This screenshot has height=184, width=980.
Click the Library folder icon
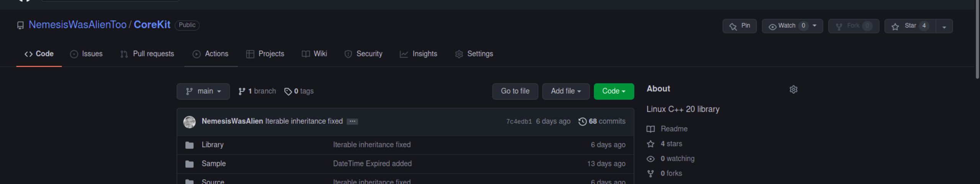tap(189, 145)
